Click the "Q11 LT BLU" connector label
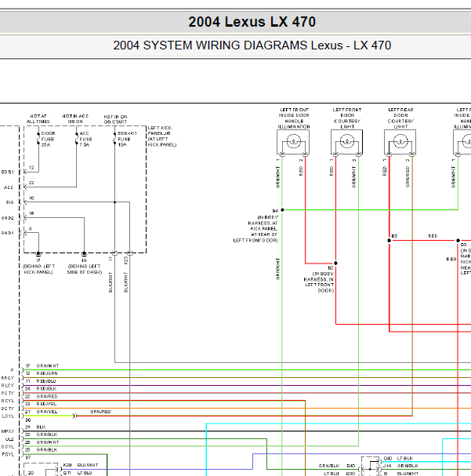Screen dimensions: 471x476 [78, 473]
